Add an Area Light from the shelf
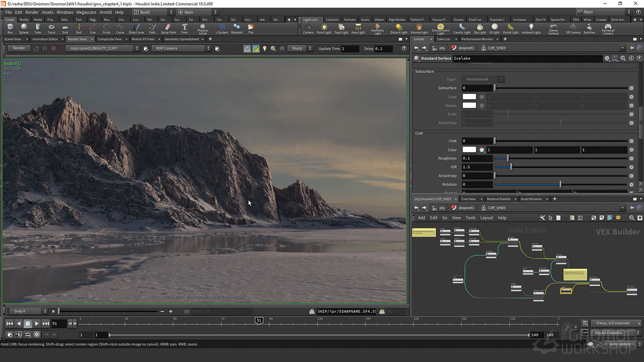644x362 pixels. coord(358,29)
